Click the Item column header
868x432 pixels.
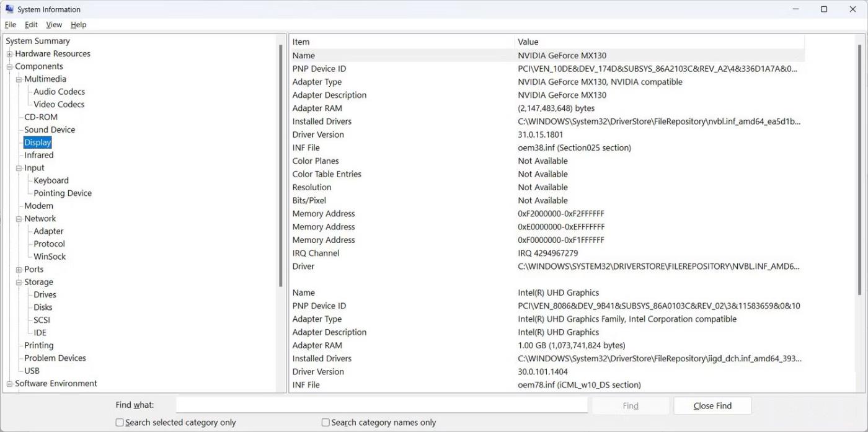point(402,42)
